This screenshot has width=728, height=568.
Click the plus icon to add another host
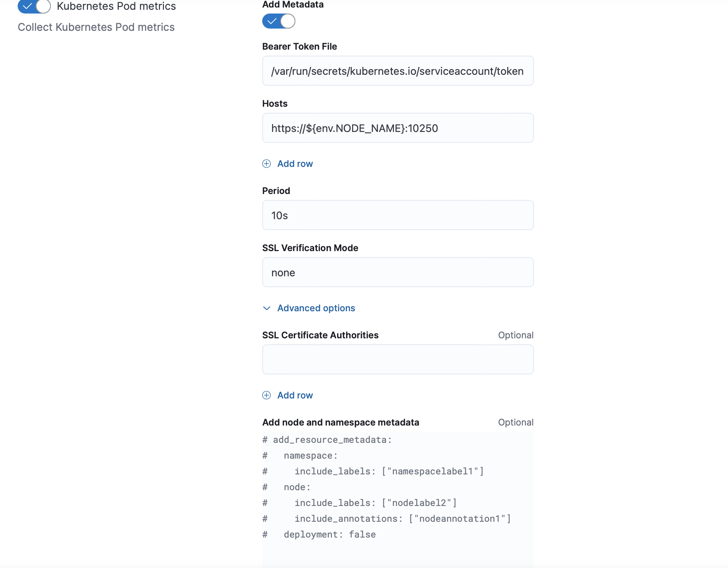[x=267, y=164]
